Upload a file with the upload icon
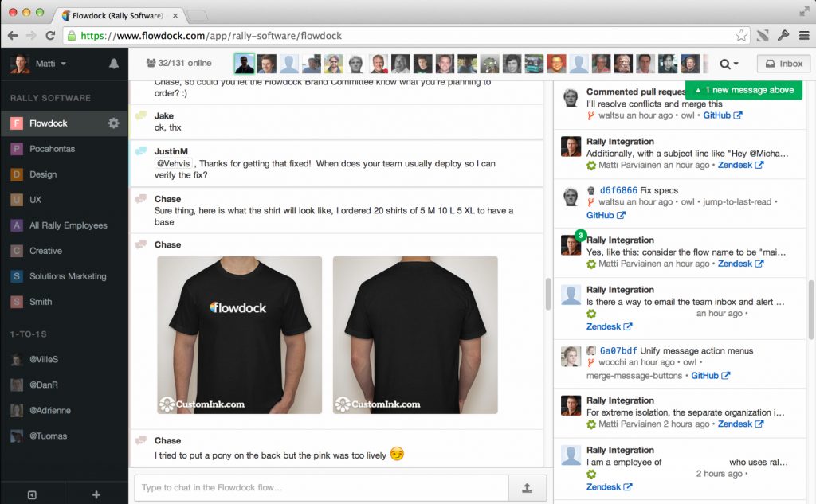The height and width of the screenshot is (504, 816). [528, 488]
